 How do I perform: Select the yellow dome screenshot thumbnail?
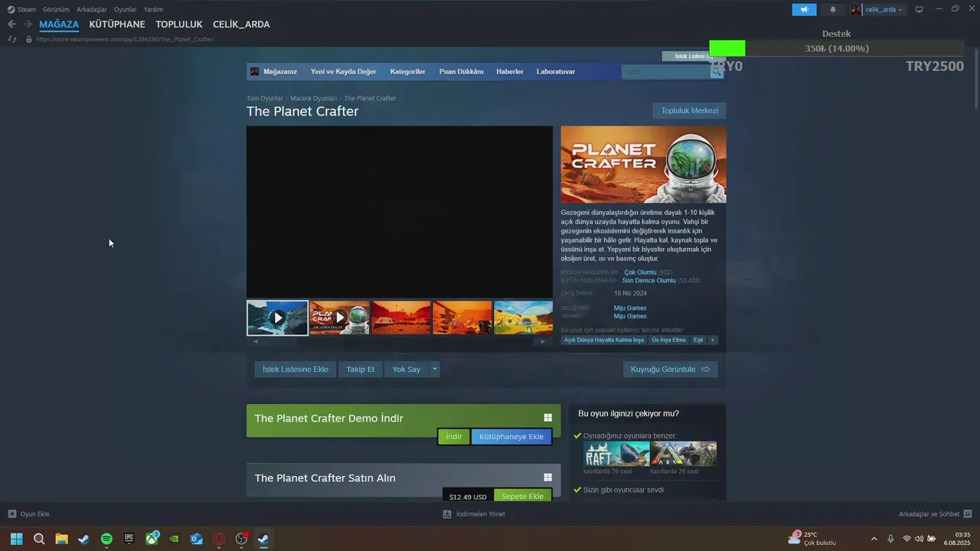(524, 318)
